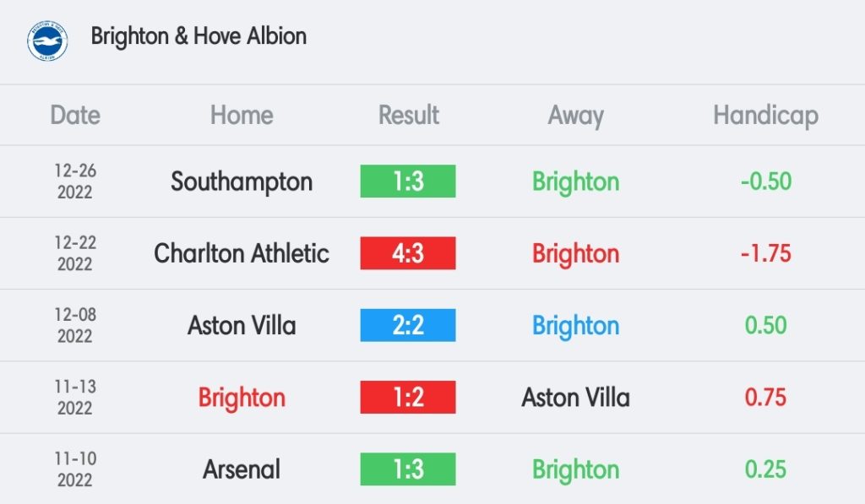Click the Southampton home team name
The width and height of the screenshot is (865, 504).
(x=242, y=182)
